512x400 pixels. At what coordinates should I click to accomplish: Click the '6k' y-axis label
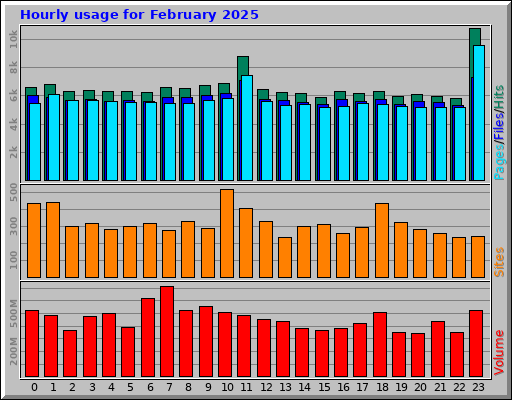coord(13,96)
